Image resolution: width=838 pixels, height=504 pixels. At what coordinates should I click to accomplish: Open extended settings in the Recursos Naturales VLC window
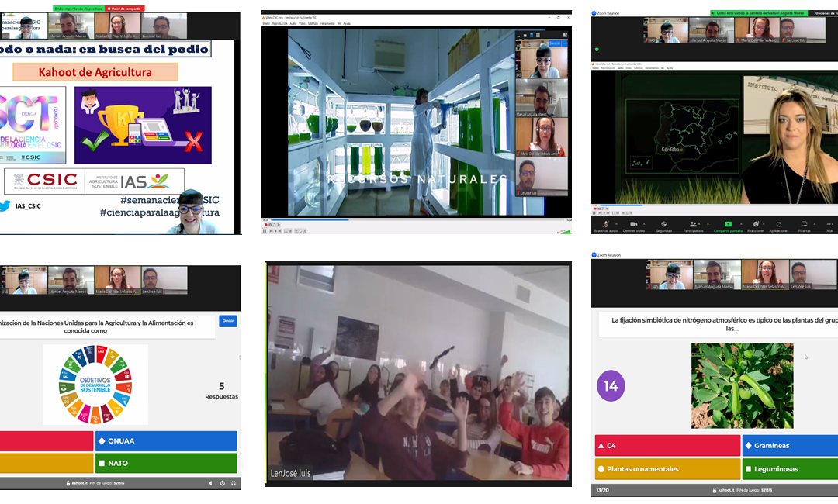290,231
